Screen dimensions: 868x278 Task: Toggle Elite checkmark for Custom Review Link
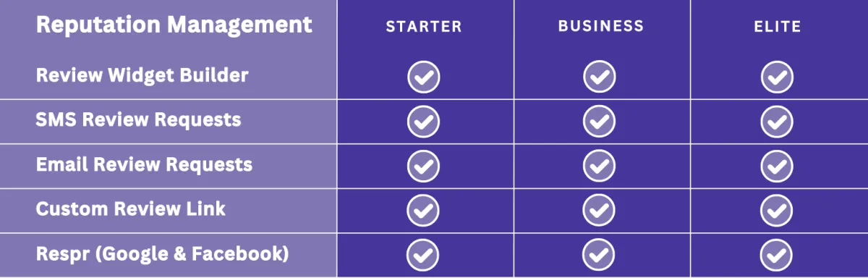[777, 211]
